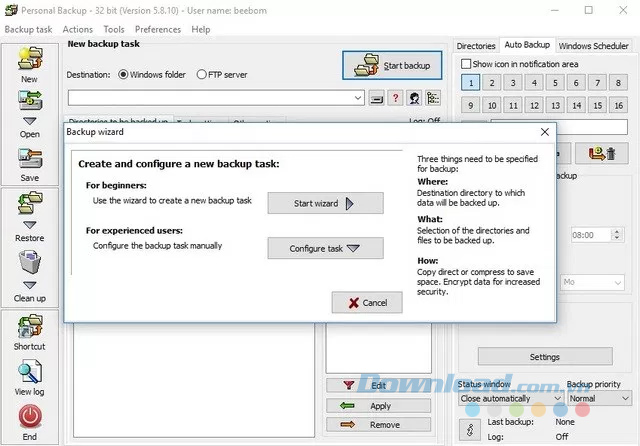640x446 pixels.
Task: Expand the arrow under Open icon
Action: (x=30, y=121)
